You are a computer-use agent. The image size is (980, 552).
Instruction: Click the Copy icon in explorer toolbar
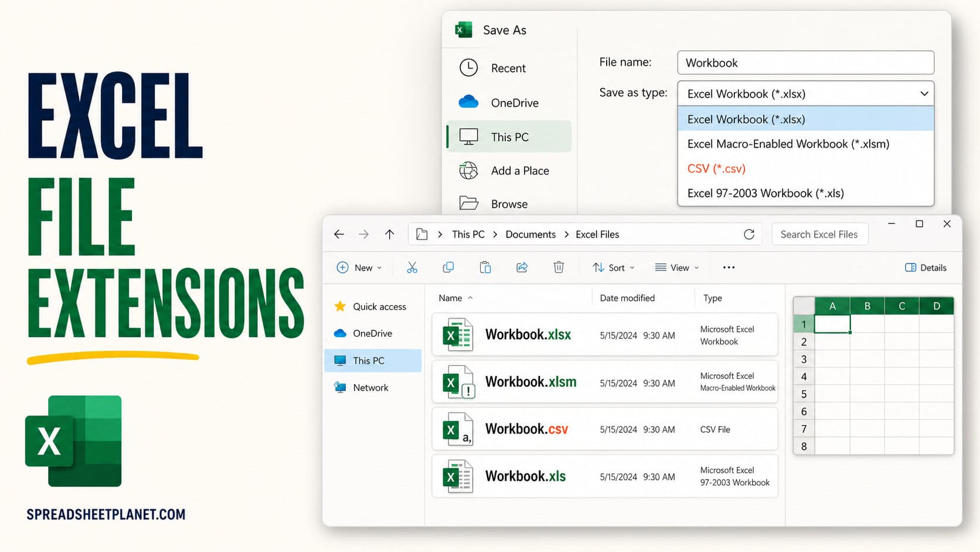448,267
